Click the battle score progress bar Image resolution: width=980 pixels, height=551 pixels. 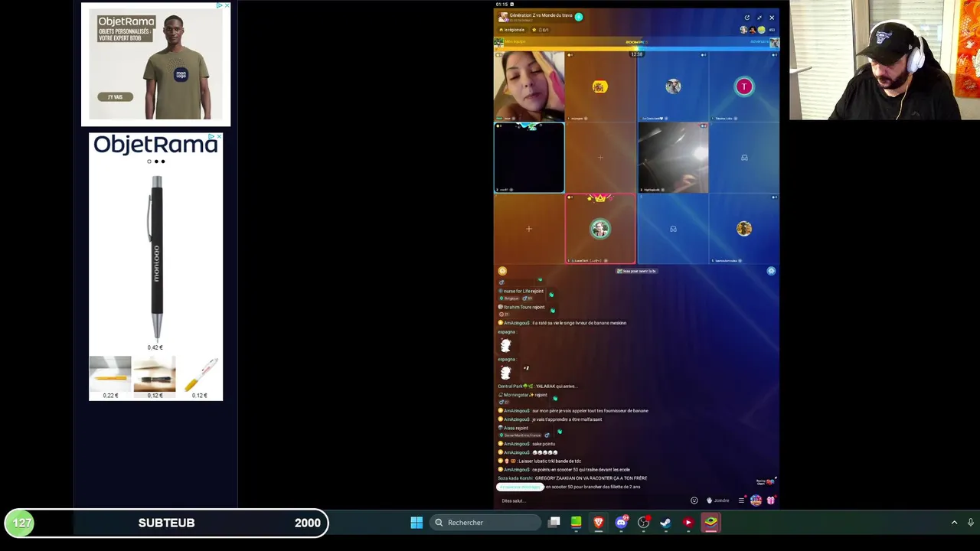point(636,48)
